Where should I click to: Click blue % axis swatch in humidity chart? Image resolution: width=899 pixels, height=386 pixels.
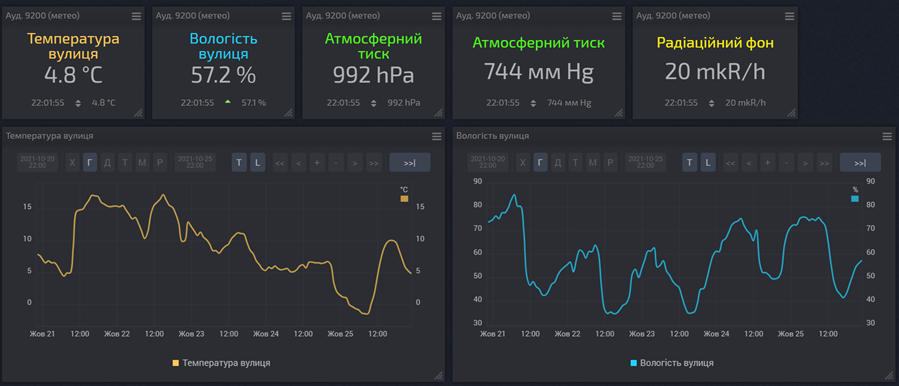(855, 198)
